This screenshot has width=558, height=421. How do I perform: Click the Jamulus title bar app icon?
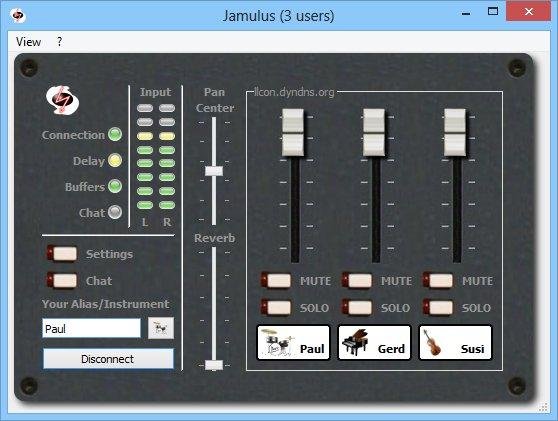(18, 15)
